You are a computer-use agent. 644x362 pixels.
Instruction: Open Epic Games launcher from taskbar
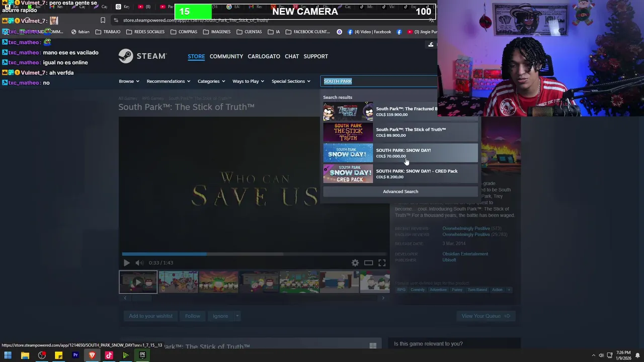pyautogui.click(x=142, y=355)
